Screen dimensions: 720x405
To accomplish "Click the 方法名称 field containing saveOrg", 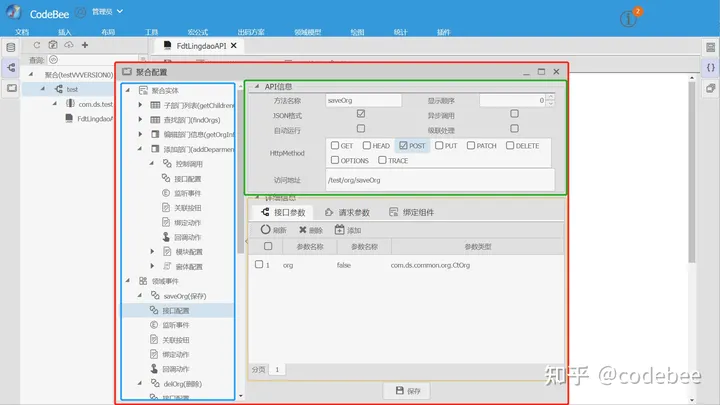I will point(363,100).
